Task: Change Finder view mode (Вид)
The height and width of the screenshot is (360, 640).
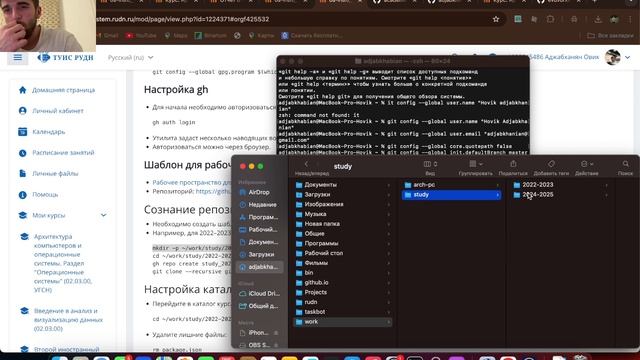Action: click(430, 164)
